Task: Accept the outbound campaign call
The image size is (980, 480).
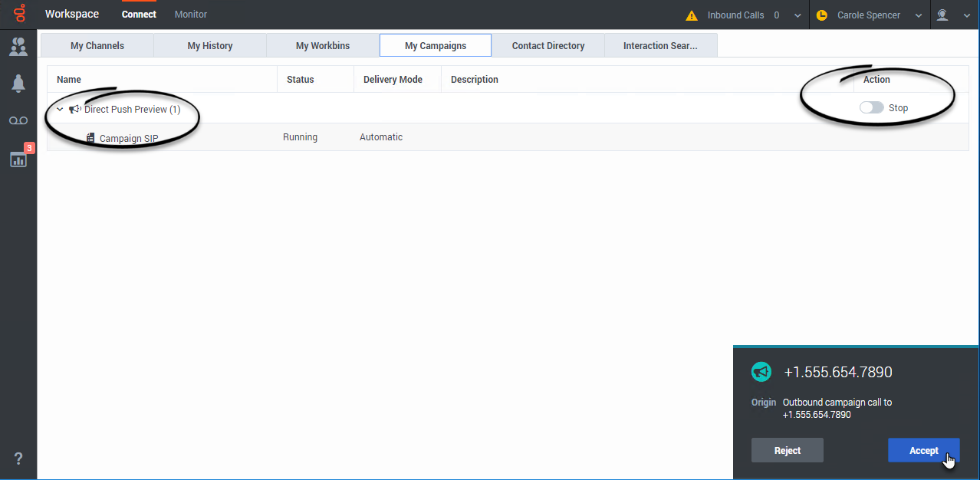Action: point(923,451)
